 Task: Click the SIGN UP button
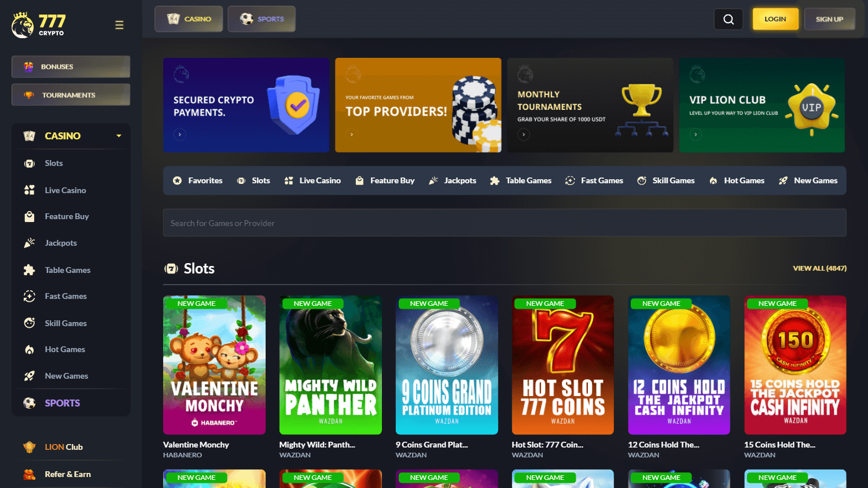[x=830, y=19]
